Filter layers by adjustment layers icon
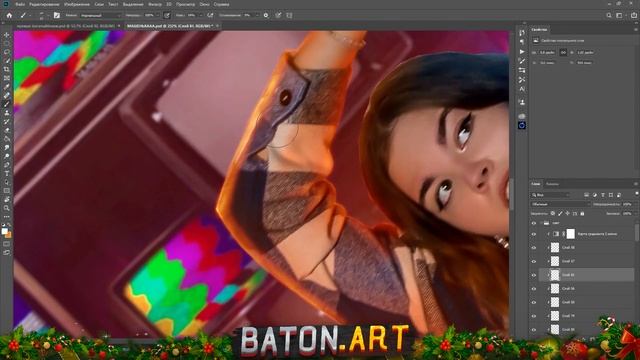The height and width of the screenshot is (360, 640). pyautogui.click(x=595, y=195)
